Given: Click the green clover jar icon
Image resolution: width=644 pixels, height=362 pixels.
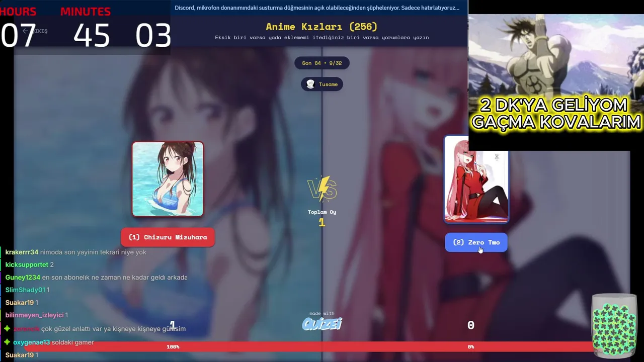Looking at the screenshot, I should click(614, 326).
